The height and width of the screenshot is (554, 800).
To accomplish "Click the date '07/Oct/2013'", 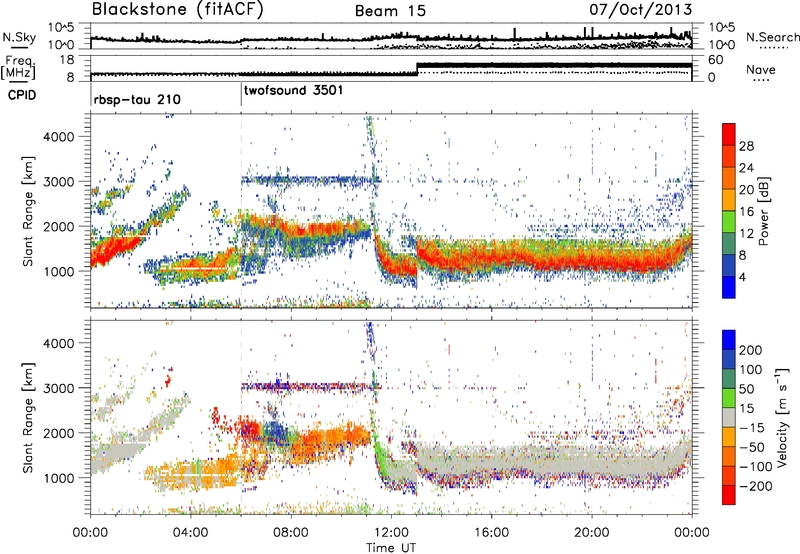I will [641, 9].
